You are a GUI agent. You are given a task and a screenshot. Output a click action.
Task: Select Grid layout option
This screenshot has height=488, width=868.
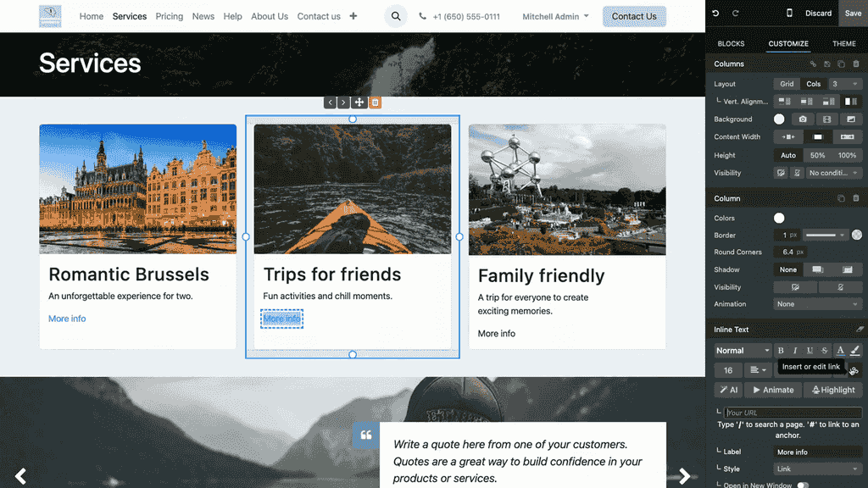tap(787, 84)
